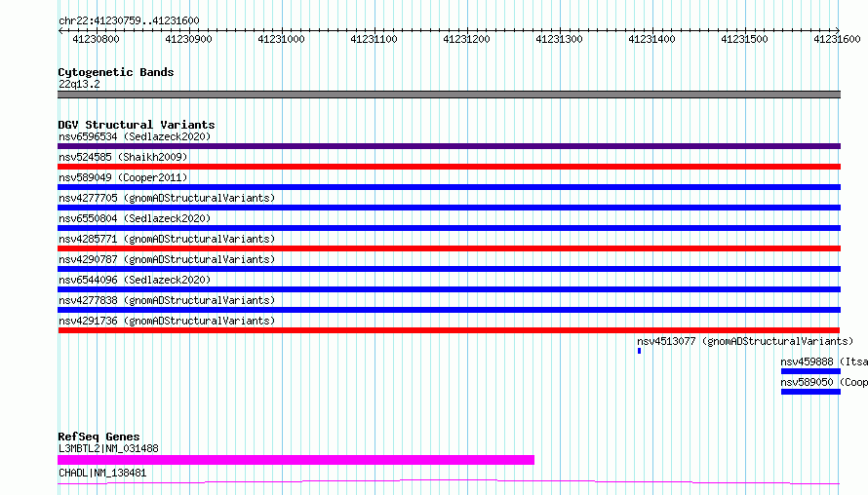
Task: Click the 41231400 ruler coordinate
Action: (x=651, y=39)
